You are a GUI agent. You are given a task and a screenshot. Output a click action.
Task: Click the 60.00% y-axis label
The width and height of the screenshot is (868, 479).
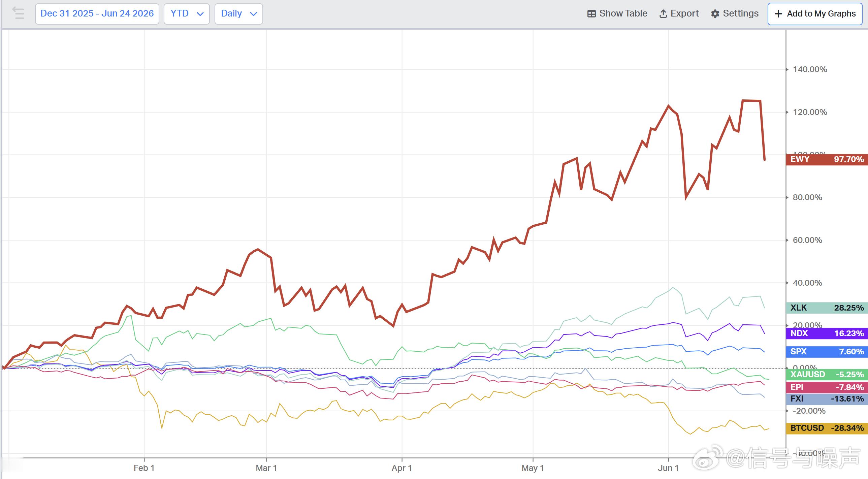coord(808,241)
